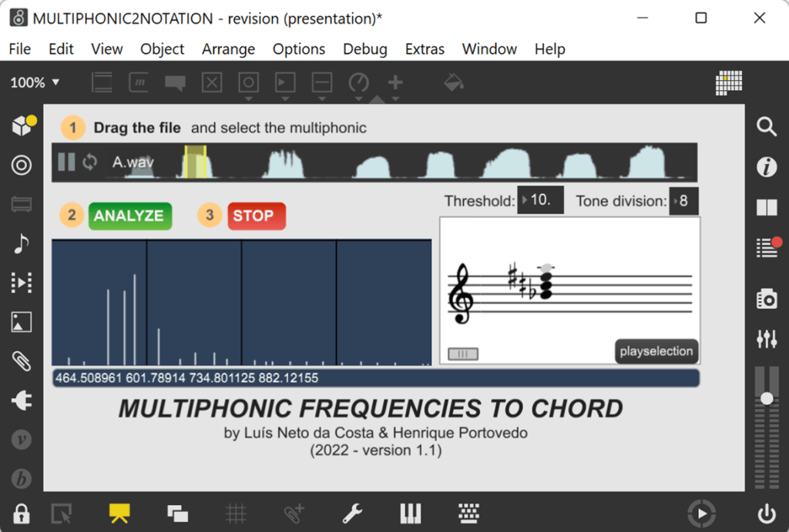
Task: Expand the Threshold number box arrow
Action: [525, 201]
